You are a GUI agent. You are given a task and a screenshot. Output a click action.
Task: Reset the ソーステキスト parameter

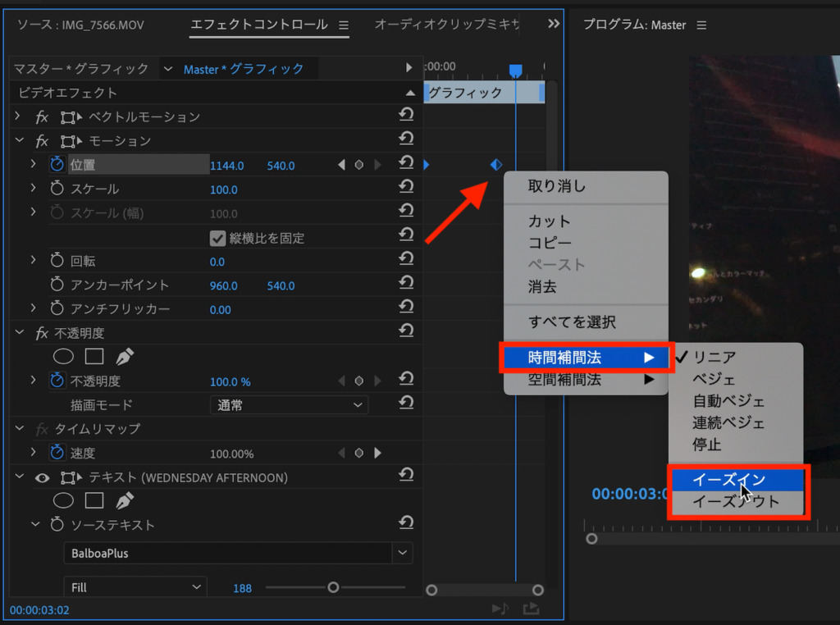pyautogui.click(x=406, y=522)
